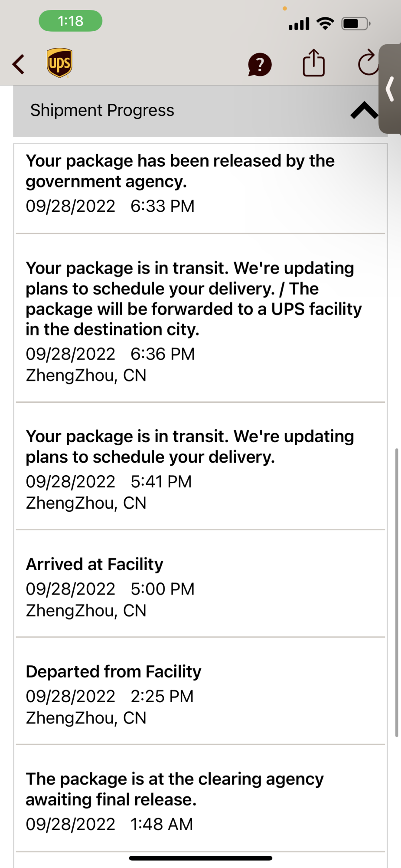The width and height of the screenshot is (401, 868).
Task: Tap the cellular signal bars icon
Action: 299,24
